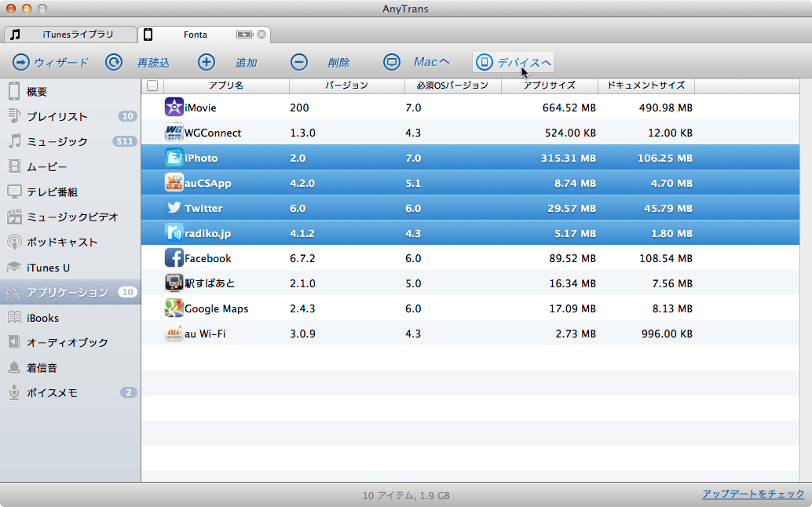Click the 664.52 MB app size of iMovie

[x=569, y=108]
